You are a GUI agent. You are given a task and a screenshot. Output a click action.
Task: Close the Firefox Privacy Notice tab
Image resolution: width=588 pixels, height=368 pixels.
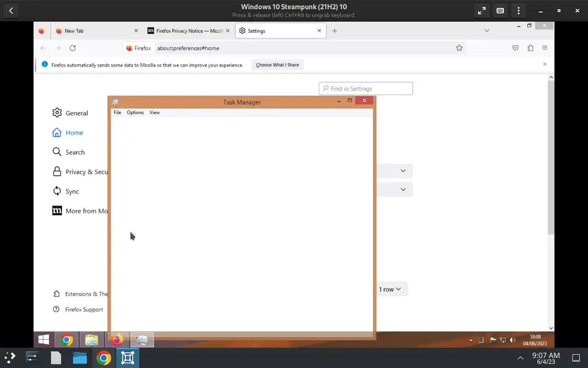[227, 31]
